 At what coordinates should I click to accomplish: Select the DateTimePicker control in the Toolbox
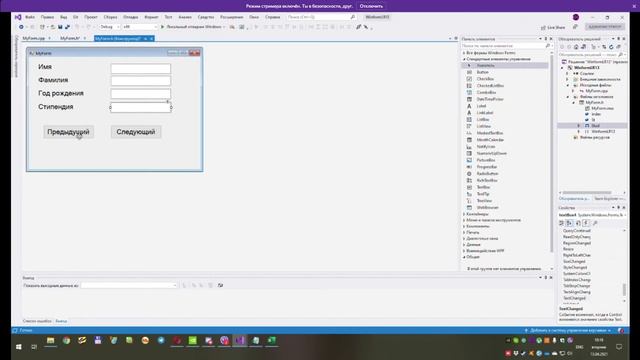tap(504, 99)
